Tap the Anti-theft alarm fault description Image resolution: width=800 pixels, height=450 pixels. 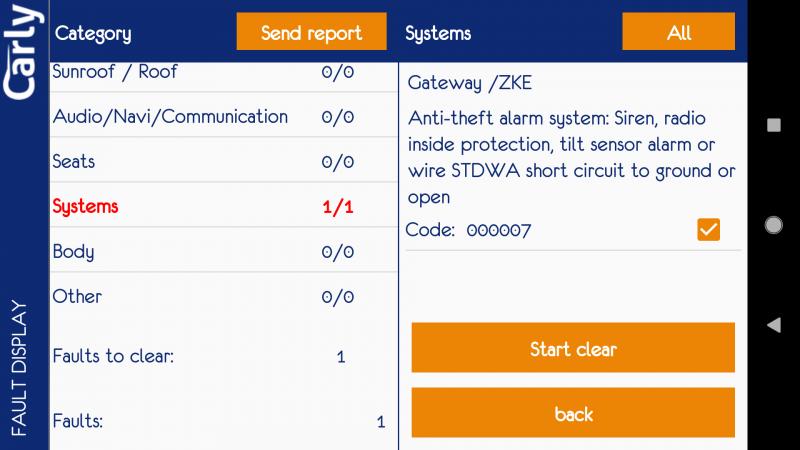pos(572,158)
